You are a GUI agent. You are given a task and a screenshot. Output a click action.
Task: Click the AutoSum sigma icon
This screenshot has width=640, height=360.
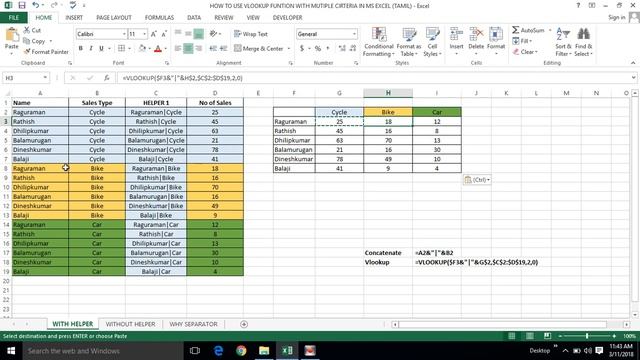pos(516,30)
